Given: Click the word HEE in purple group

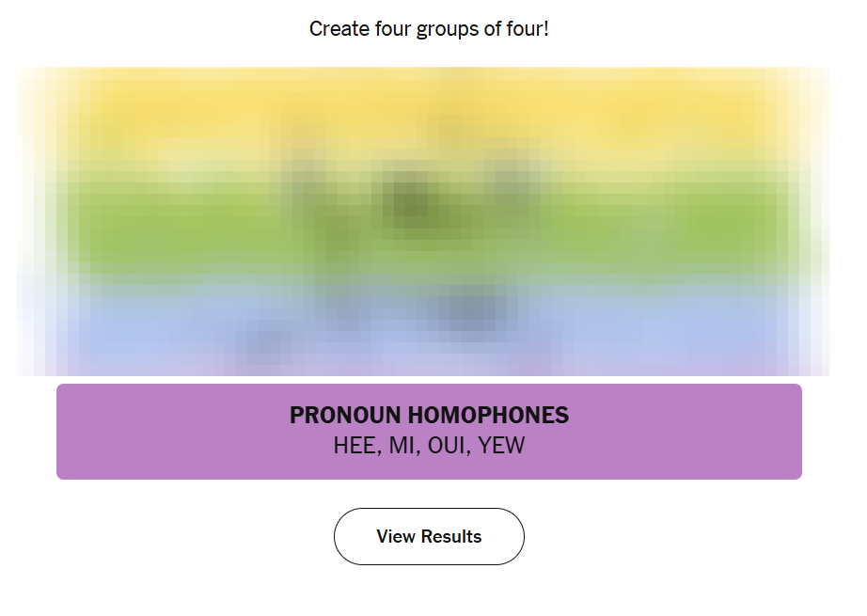Looking at the screenshot, I should coord(354,446).
